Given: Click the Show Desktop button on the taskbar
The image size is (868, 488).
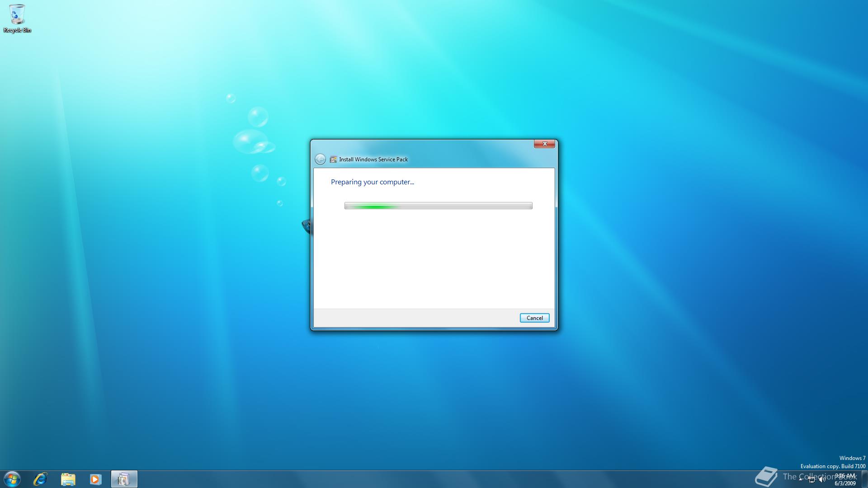Looking at the screenshot, I should coord(864,479).
